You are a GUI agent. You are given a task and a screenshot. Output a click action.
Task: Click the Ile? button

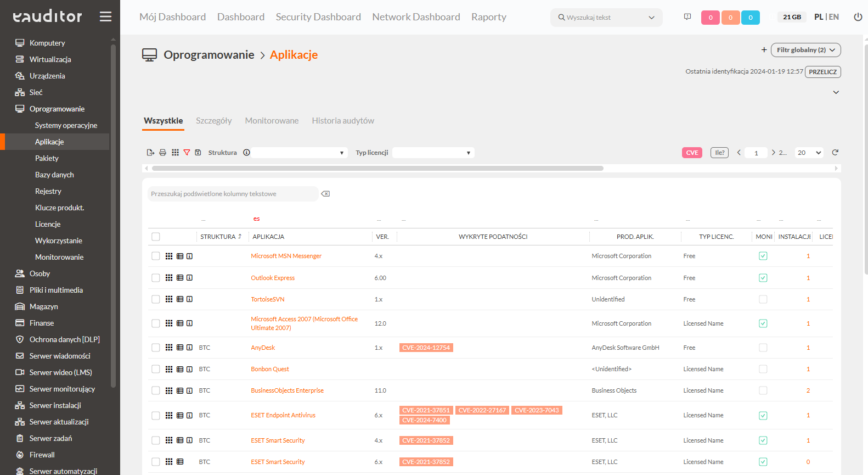719,153
